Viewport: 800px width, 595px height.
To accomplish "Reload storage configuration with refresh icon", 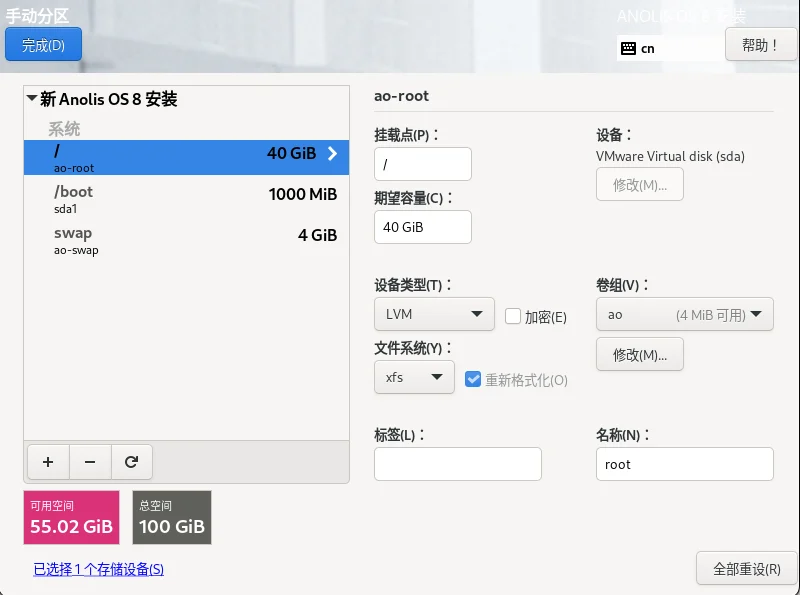I will [x=132, y=462].
